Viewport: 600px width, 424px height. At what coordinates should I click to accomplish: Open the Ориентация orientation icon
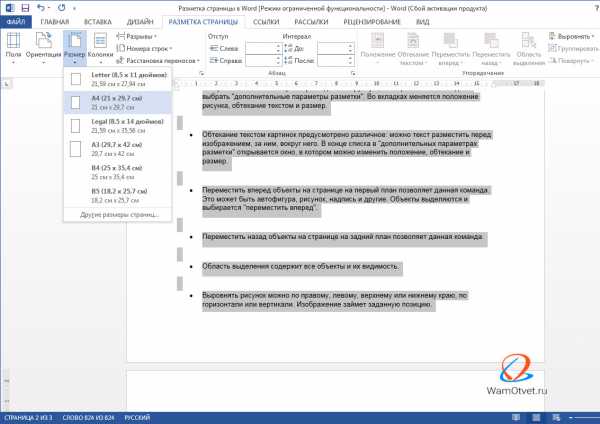click(x=43, y=48)
